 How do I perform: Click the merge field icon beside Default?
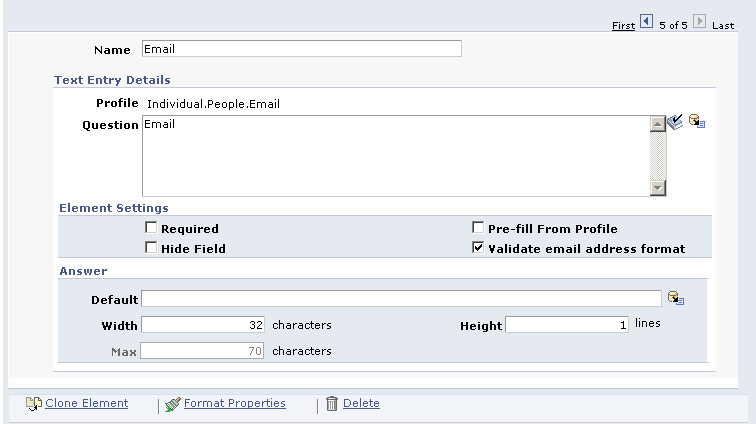coord(676,298)
